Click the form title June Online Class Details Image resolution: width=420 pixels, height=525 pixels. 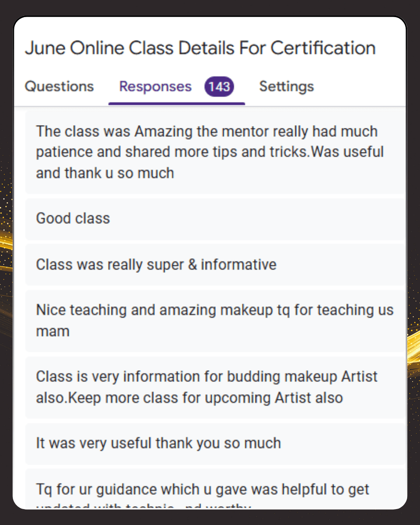200,48
